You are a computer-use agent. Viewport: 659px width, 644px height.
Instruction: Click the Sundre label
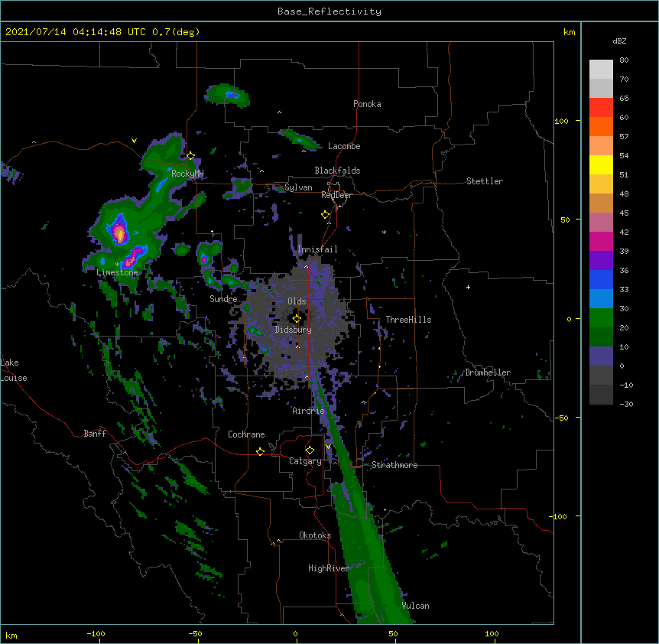(x=223, y=299)
